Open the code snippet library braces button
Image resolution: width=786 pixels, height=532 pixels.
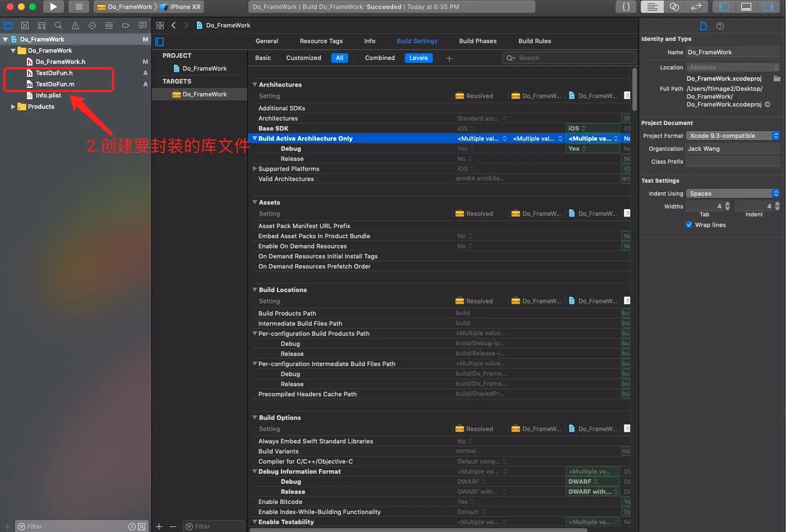click(626, 7)
